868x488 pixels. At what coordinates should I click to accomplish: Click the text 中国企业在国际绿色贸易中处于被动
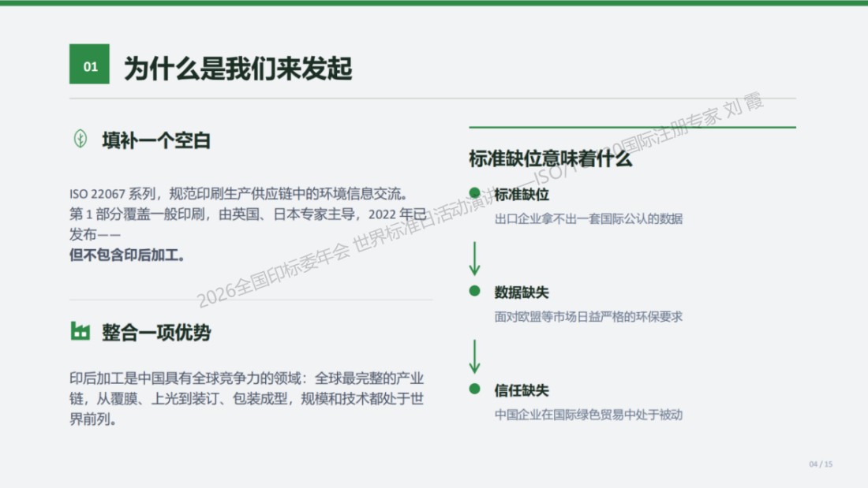pos(589,415)
